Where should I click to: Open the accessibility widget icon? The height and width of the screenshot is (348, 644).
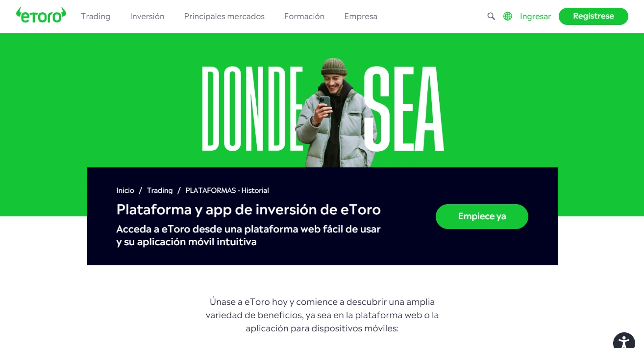(624, 341)
